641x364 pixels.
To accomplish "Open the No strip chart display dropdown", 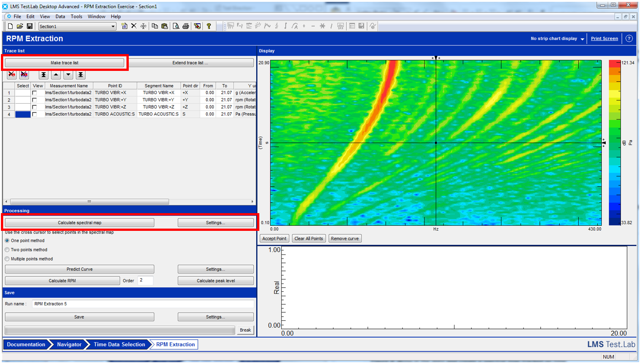I will (x=582, y=39).
